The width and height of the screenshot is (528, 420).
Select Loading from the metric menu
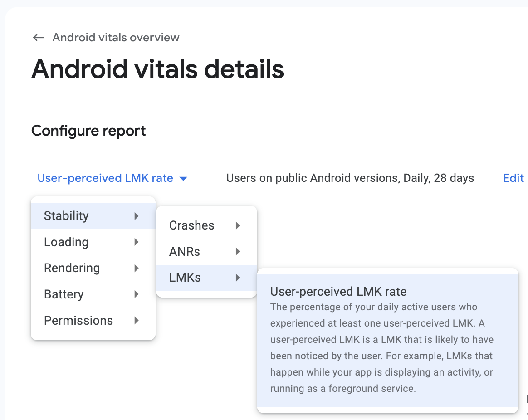(x=66, y=242)
